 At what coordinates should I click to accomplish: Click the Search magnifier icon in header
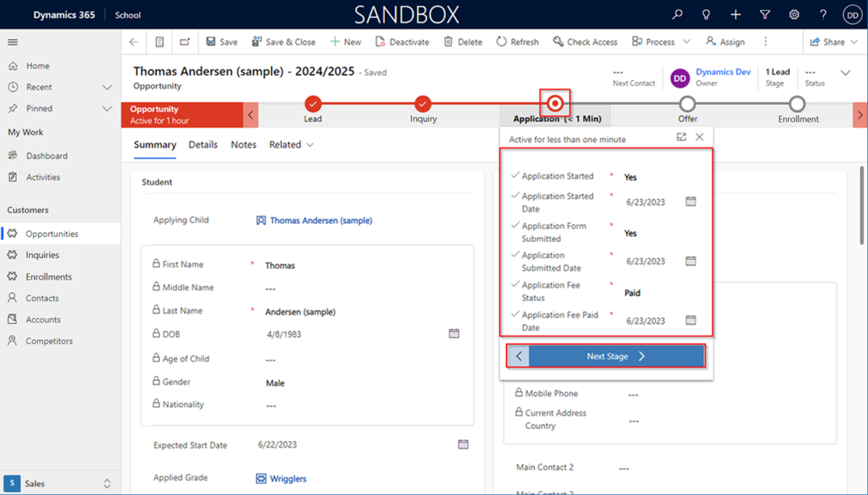(x=677, y=14)
